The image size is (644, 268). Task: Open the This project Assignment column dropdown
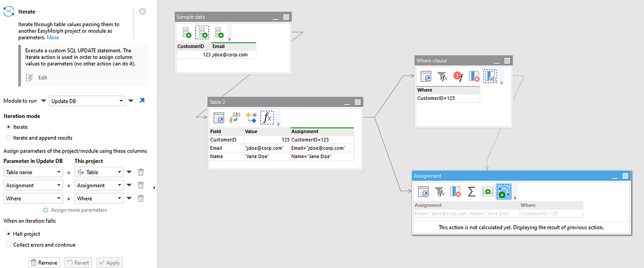click(120, 185)
